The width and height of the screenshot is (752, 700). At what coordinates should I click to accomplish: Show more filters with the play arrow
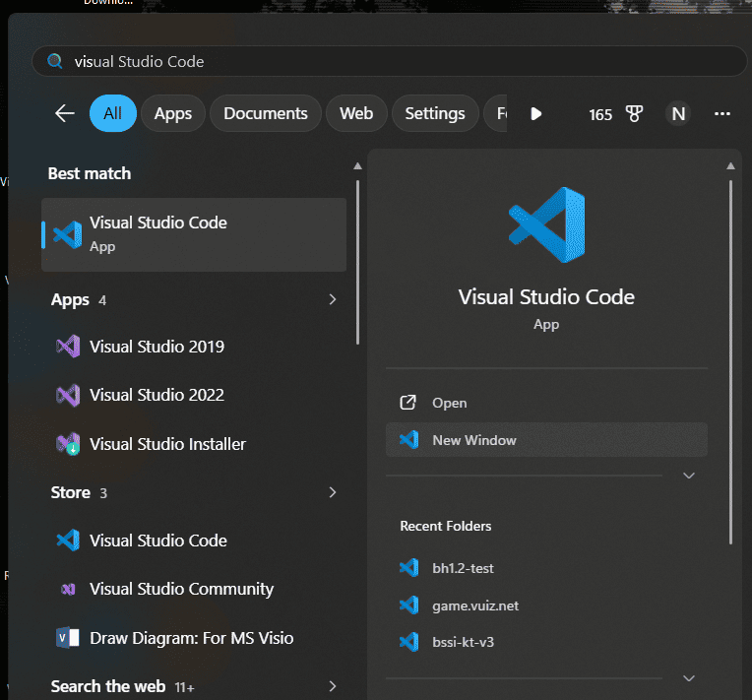536,114
